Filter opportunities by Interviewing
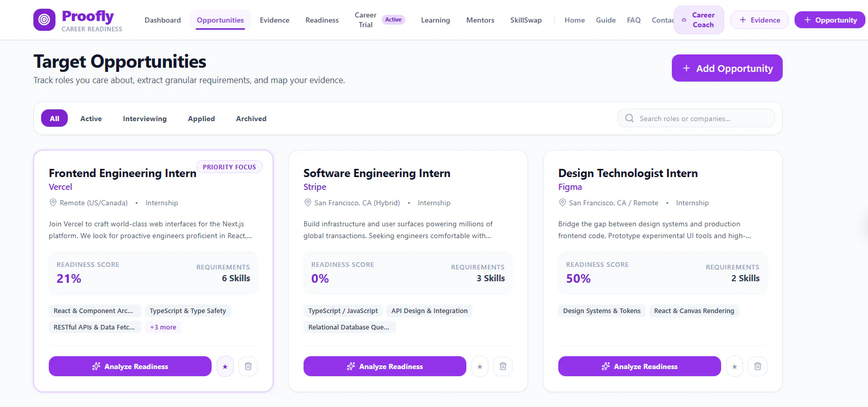 [x=145, y=118]
